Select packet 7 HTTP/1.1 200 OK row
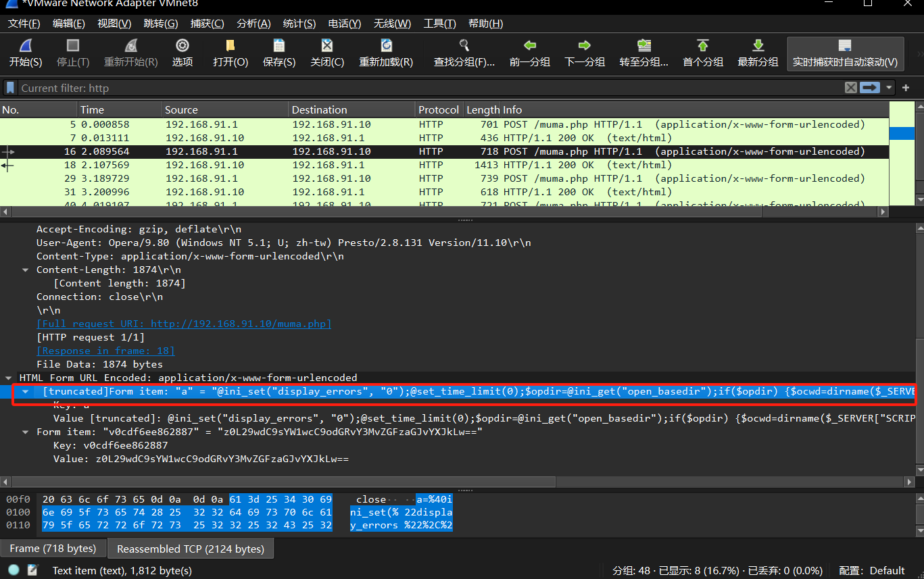 (x=444, y=138)
